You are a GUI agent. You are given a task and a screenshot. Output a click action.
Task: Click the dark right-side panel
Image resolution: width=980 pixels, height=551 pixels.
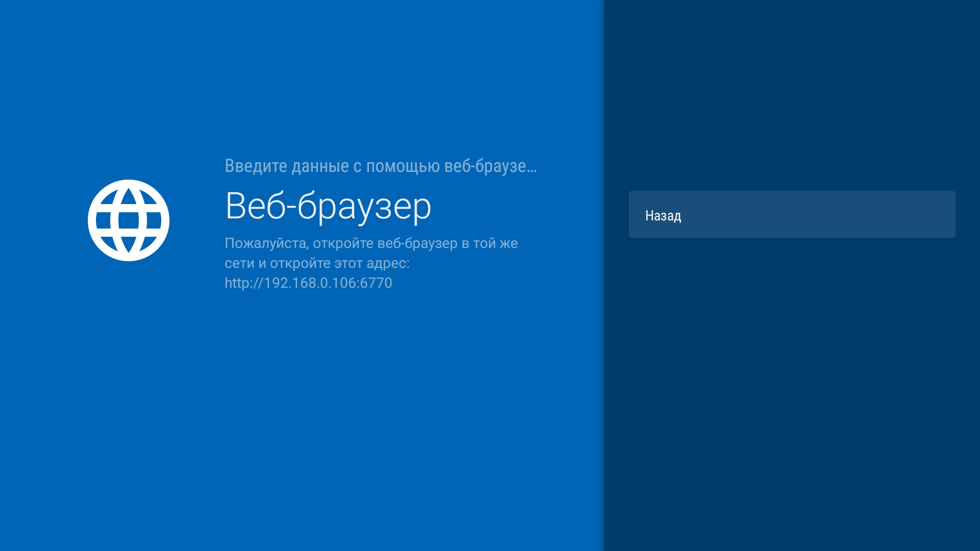791,408
